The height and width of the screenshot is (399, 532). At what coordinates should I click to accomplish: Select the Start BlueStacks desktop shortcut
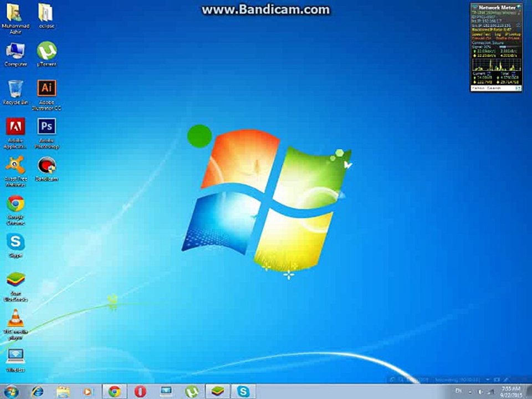point(16,287)
